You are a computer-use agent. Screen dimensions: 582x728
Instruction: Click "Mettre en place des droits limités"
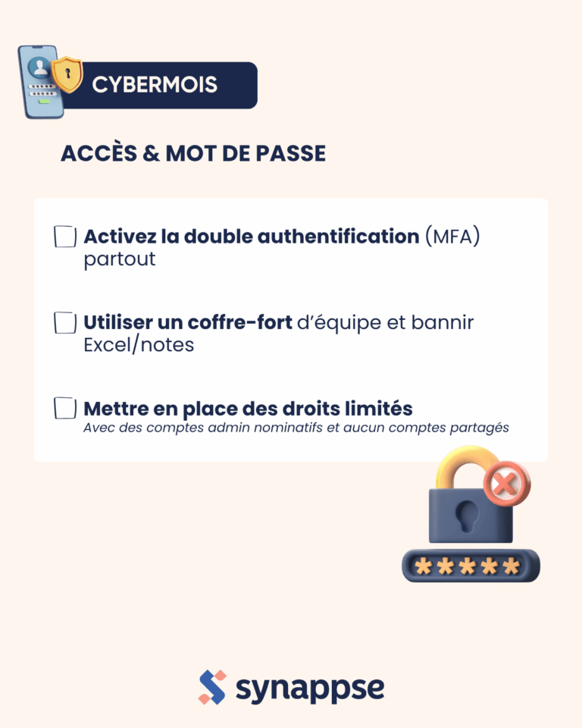pyautogui.click(x=248, y=409)
